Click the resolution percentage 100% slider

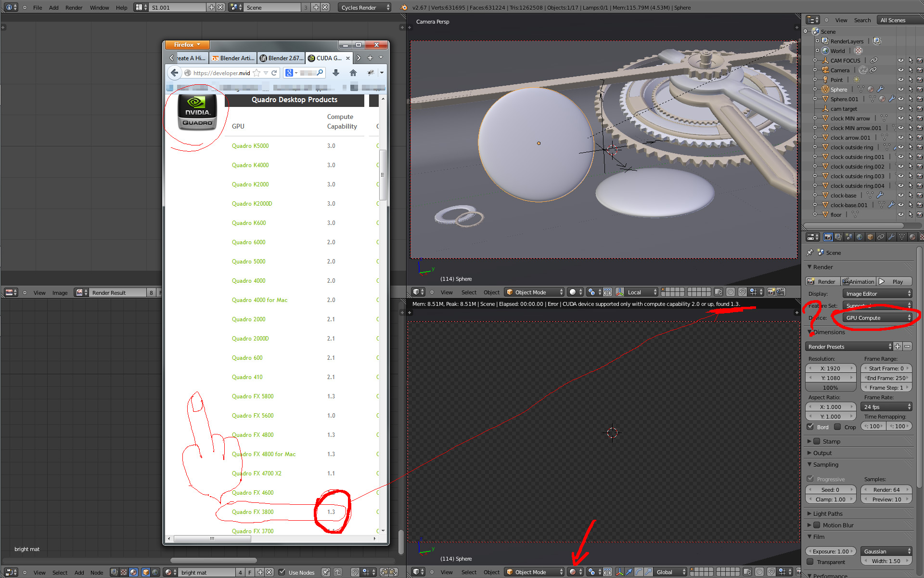pyautogui.click(x=831, y=388)
